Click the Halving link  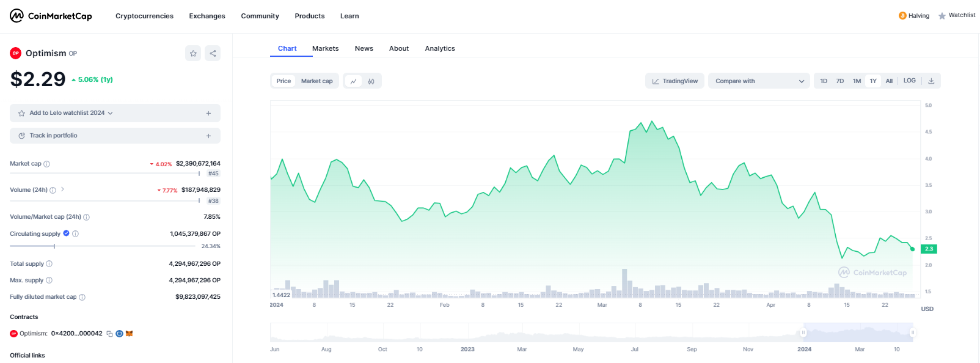click(919, 16)
